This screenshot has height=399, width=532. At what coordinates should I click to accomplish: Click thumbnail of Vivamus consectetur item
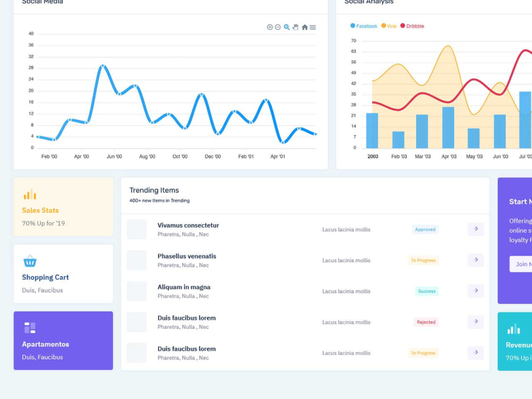pos(137,229)
